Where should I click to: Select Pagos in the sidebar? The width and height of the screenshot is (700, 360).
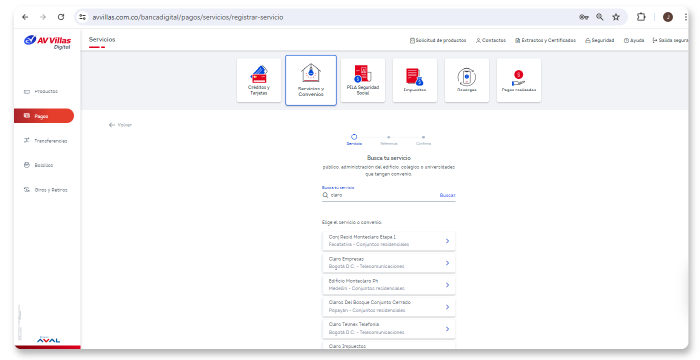coord(44,116)
